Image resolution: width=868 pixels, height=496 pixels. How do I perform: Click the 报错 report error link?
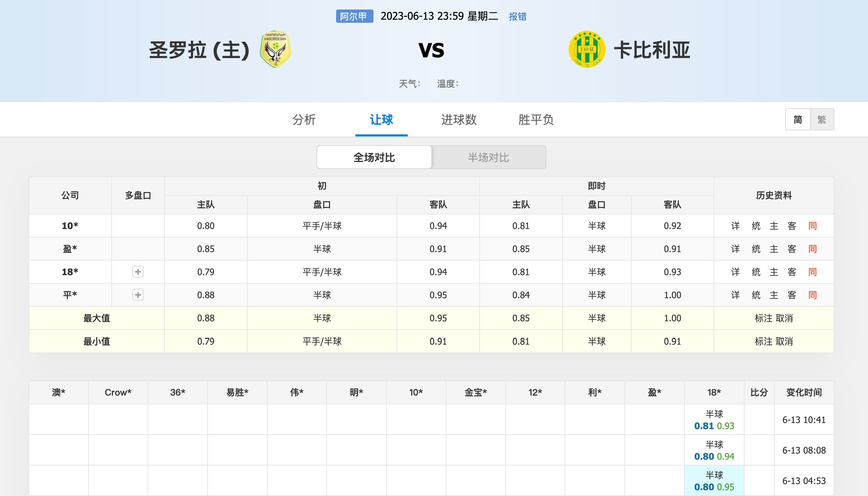point(518,16)
